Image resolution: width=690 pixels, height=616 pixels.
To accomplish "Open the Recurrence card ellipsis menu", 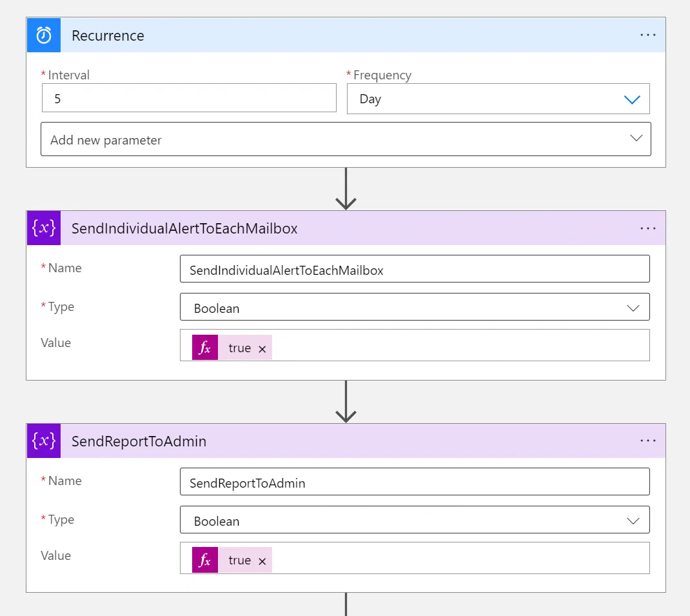I will click(x=647, y=35).
